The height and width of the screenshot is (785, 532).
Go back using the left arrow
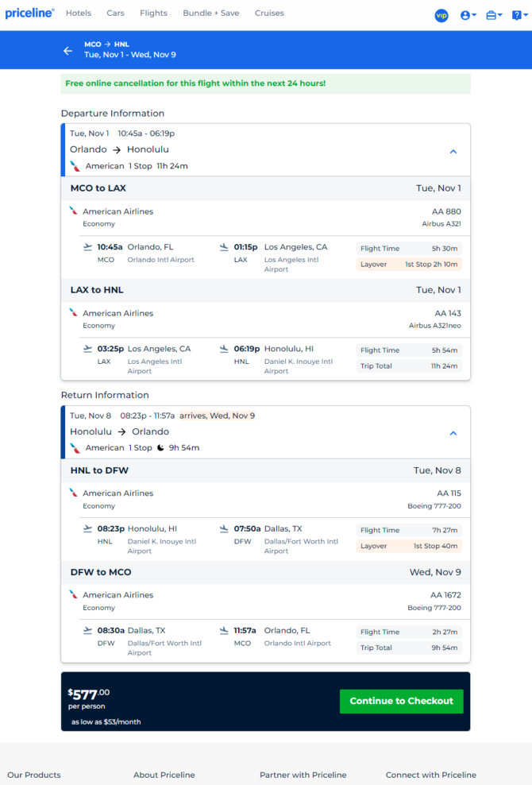click(x=67, y=51)
